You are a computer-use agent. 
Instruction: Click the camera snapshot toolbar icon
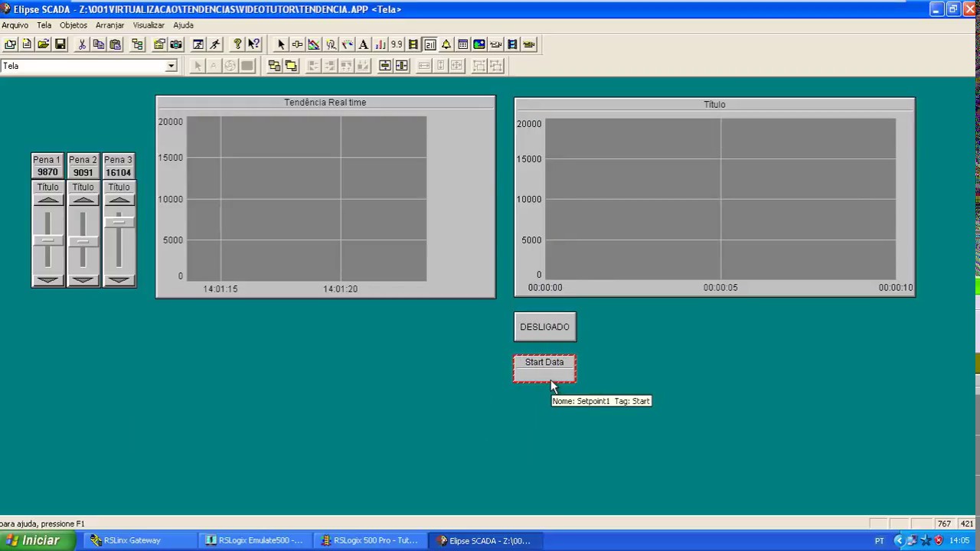(176, 44)
